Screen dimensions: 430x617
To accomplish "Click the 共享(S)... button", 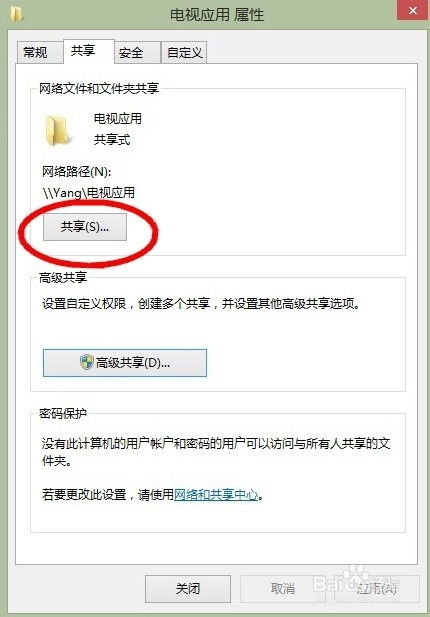I will point(85,227).
